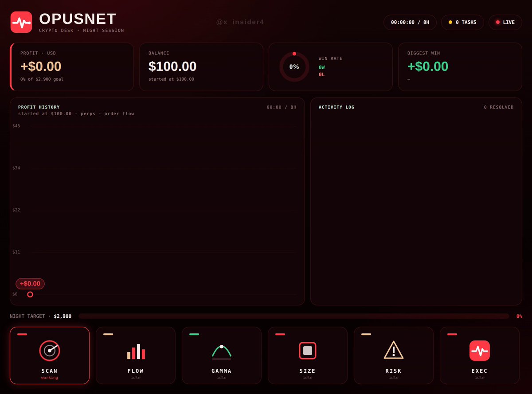Click the "CRYPTO DESK · NIGHT SESSION" subtitle
Viewport: 532px width, 394px height.
(82, 31)
